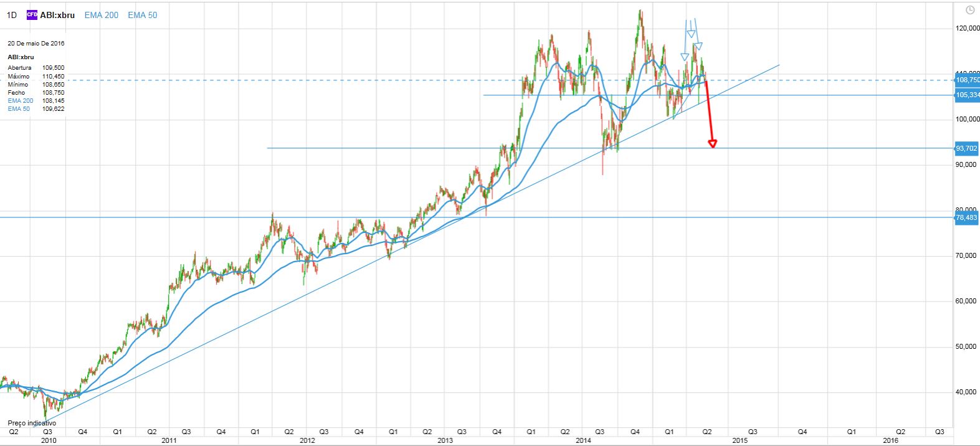Click the 2014 year label on the time axis

click(583, 440)
